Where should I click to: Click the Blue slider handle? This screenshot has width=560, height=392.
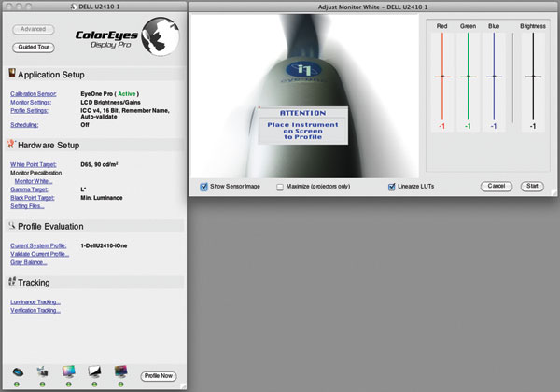(x=494, y=77)
